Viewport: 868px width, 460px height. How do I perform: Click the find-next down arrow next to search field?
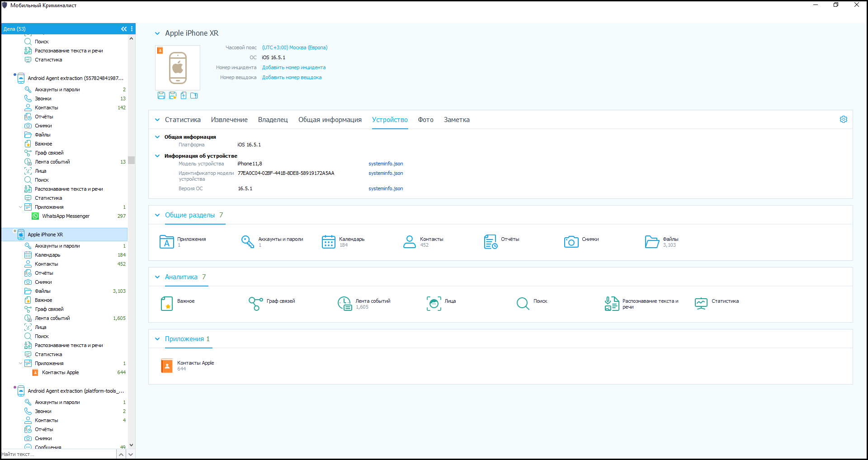click(131, 455)
